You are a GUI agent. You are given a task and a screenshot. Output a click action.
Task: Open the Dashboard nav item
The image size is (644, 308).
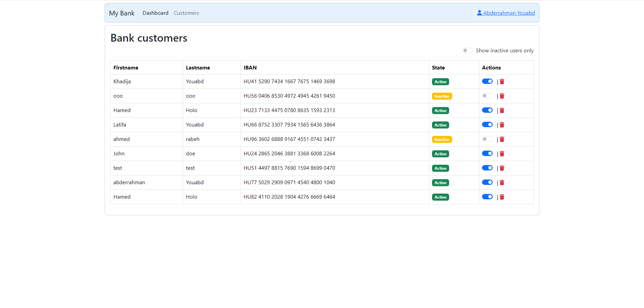click(155, 13)
